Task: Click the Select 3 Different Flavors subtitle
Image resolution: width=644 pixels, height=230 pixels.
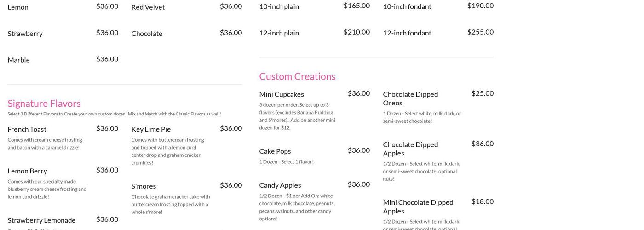Action: [114, 114]
